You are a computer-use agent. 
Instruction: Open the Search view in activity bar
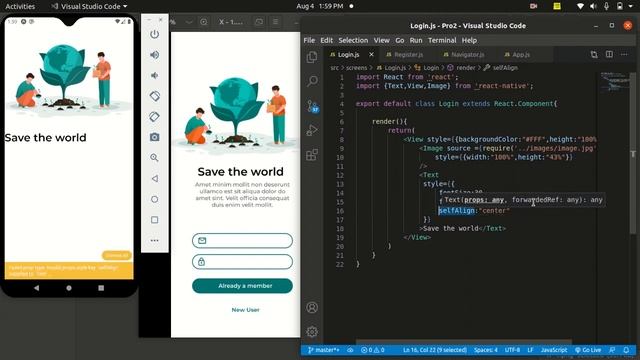[312, 81]
